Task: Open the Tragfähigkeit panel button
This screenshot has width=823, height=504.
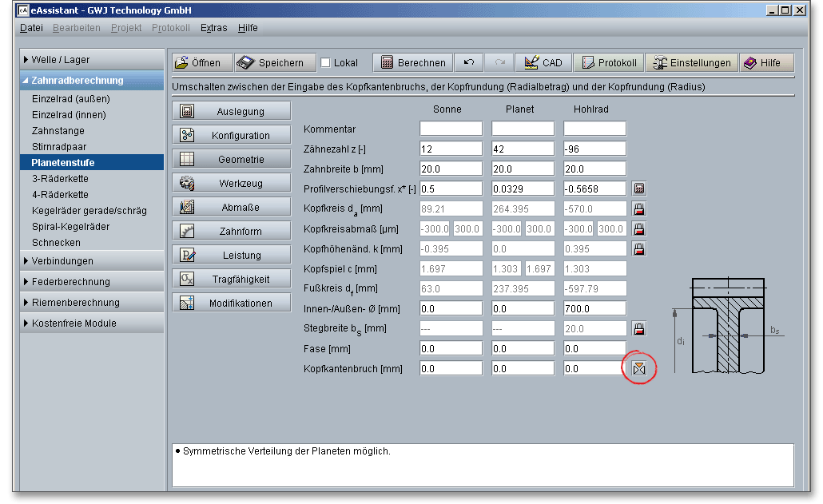Action: [232, 280]
